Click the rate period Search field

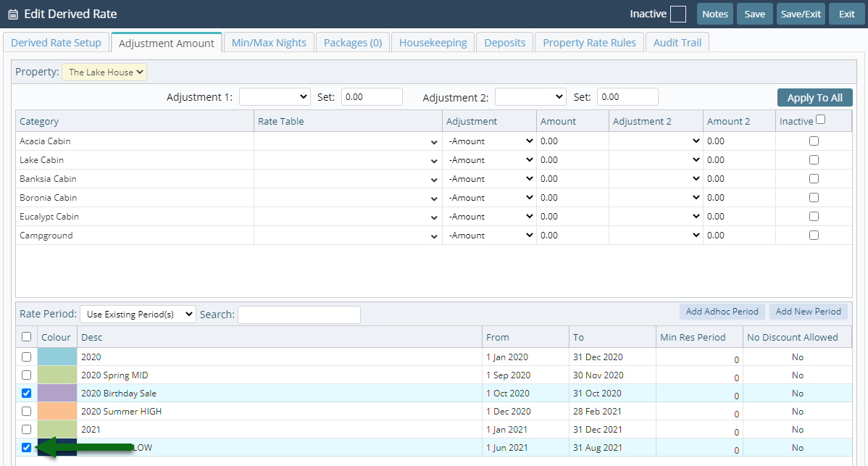click(x=299, y=315)
